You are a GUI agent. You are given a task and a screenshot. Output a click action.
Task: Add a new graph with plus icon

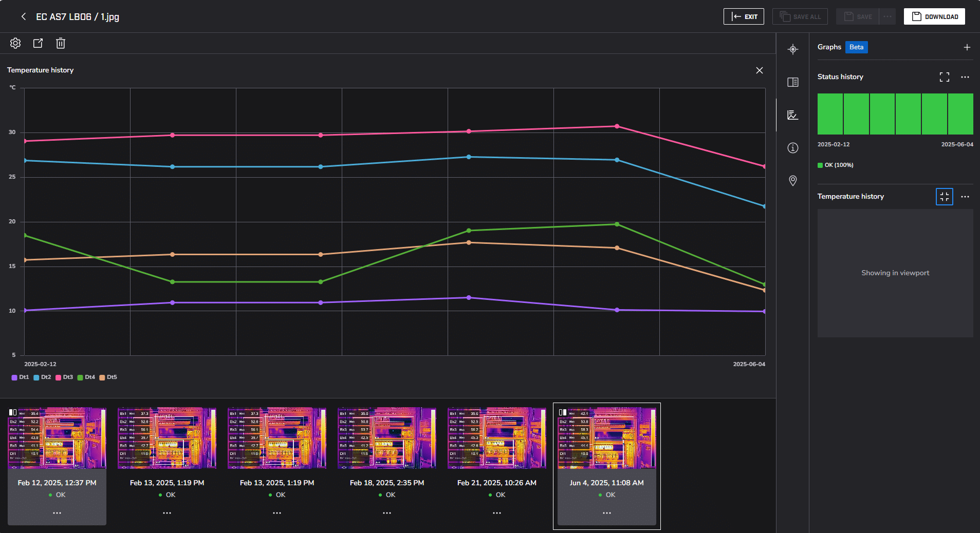pos(967,47)
